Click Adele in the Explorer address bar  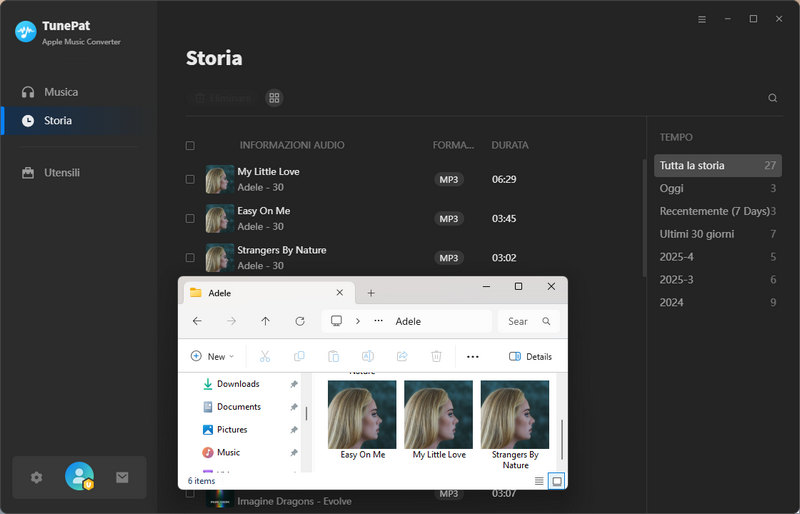[x=408, y=321]
